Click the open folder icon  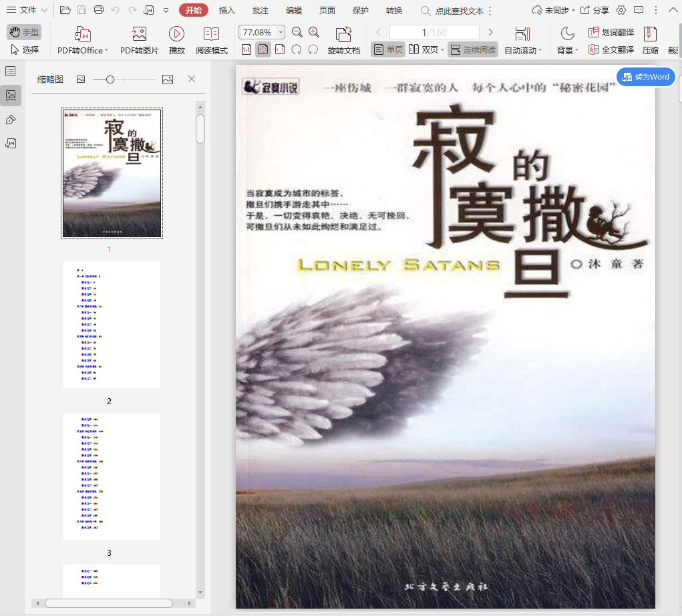65,10
